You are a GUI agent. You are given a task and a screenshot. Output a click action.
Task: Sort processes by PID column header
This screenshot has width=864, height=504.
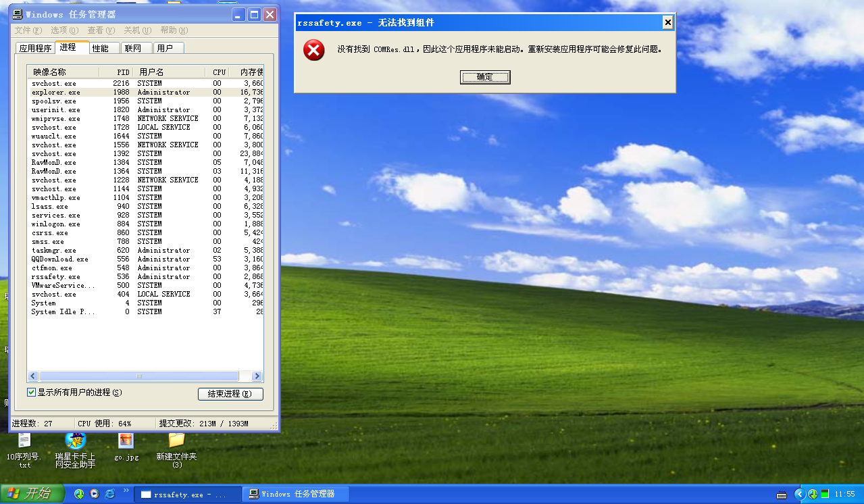tap(116, 72)
